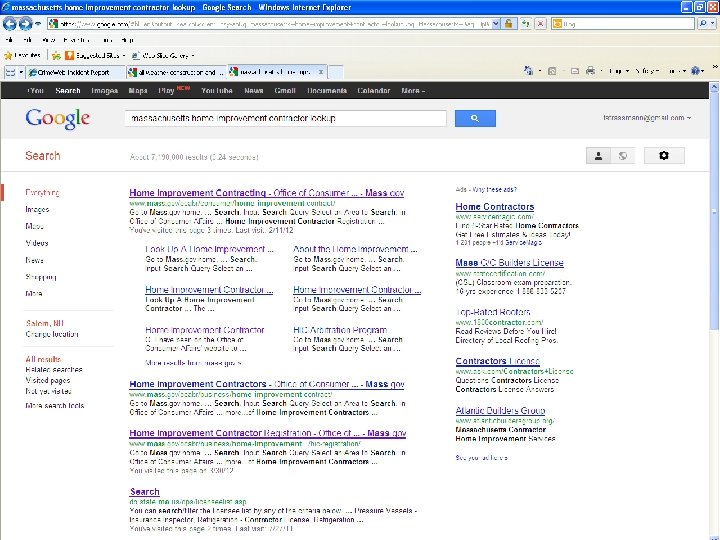Click the page vertical scrollbar thumb
Screen dimensions: 720x540
(714, 211)
